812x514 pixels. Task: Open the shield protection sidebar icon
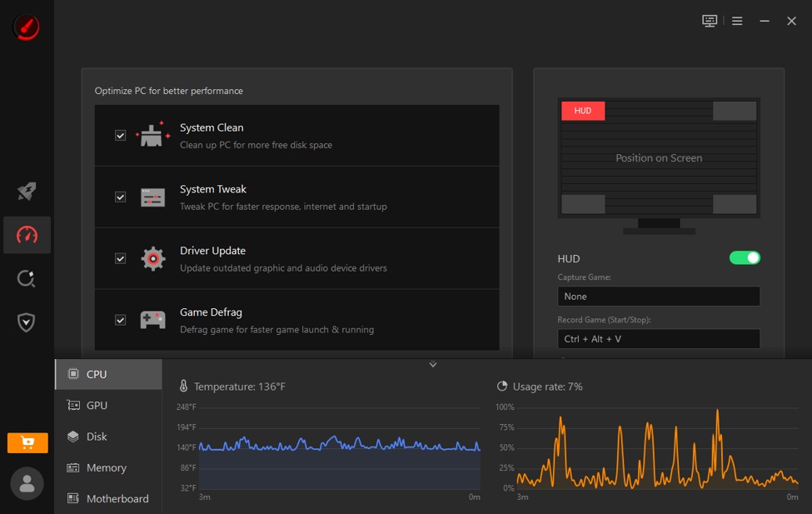pyautogui.click(x=27, y=322)
